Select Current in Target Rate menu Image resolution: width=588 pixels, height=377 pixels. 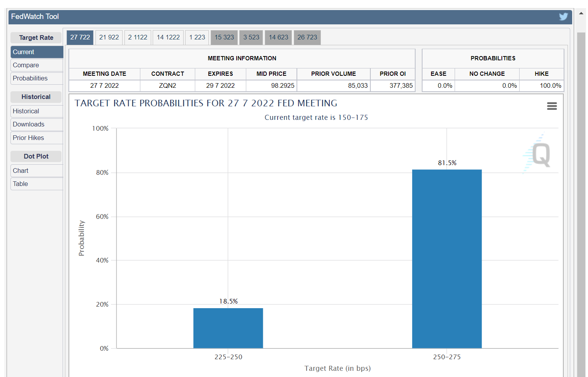point(37,52)
